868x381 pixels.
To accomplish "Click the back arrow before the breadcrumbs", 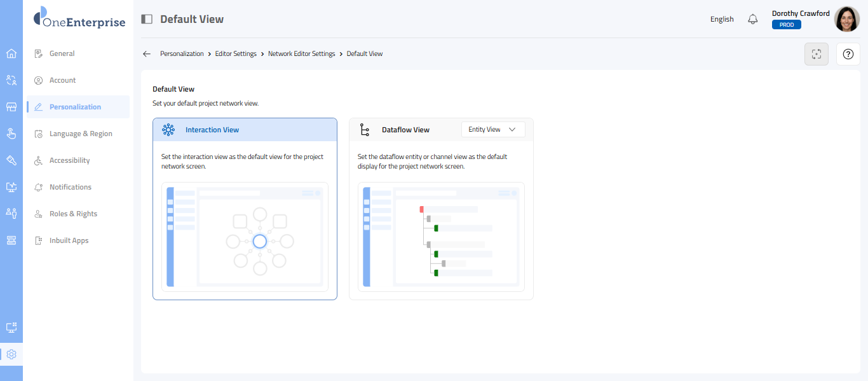I will click(x=147, y=54).
